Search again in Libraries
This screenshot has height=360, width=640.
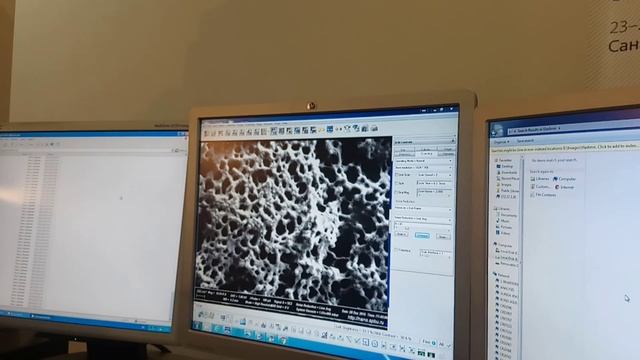pyautogui.click(x=540, y=179)
